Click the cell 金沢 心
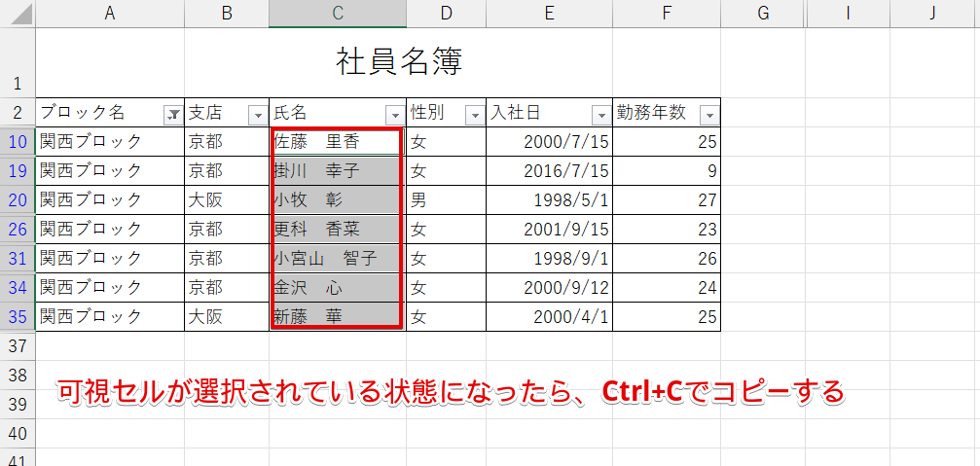 click(x=338, y=287)
